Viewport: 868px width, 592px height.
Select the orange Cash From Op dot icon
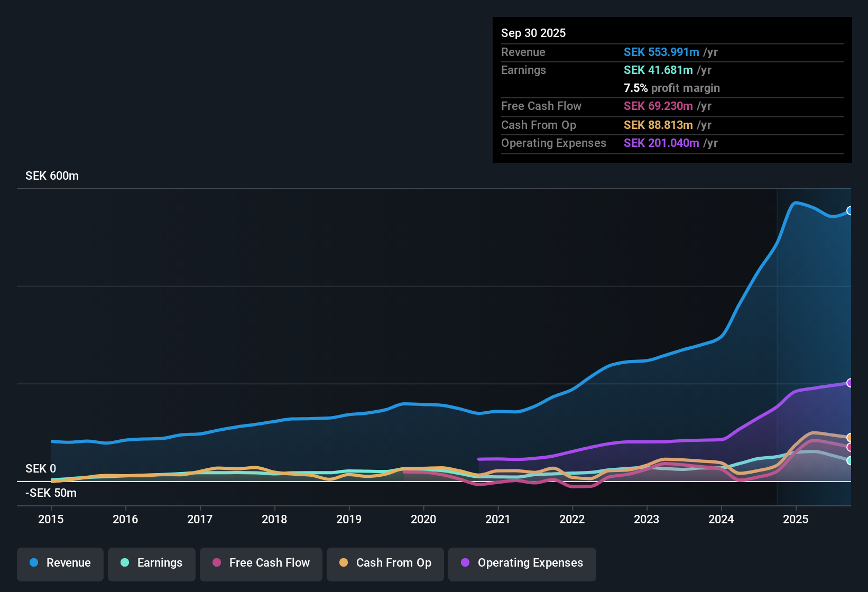pyautogui.click(x=344, y=564)
